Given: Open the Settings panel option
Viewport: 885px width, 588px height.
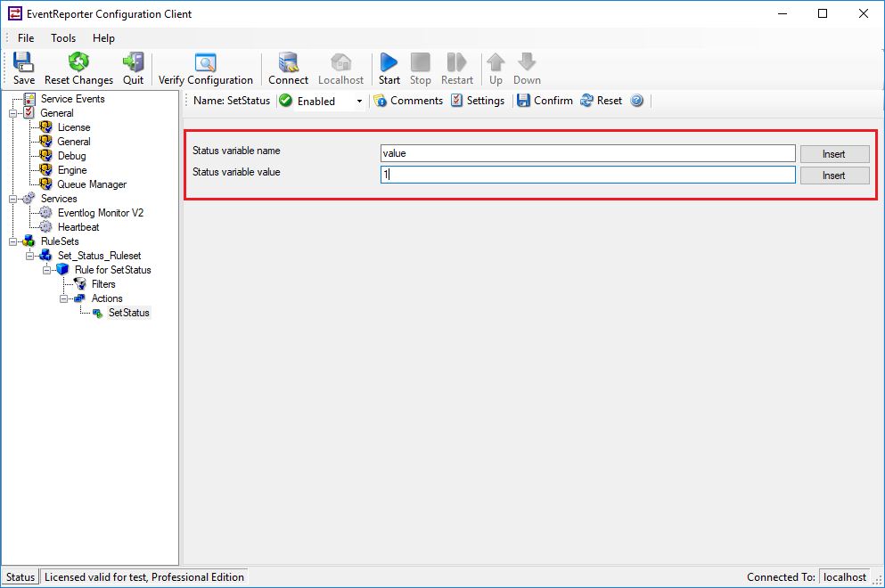Looking at the screenshot, I should (x=478, y=101).
